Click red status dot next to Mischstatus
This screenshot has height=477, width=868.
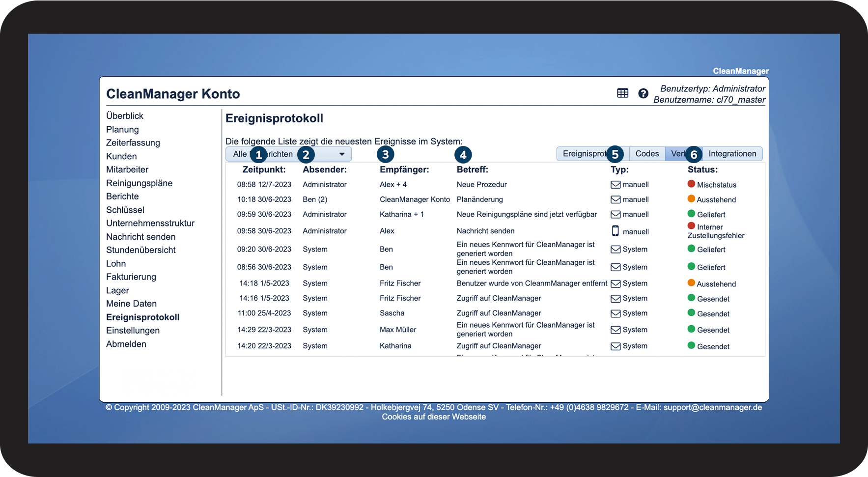point(691,184)
